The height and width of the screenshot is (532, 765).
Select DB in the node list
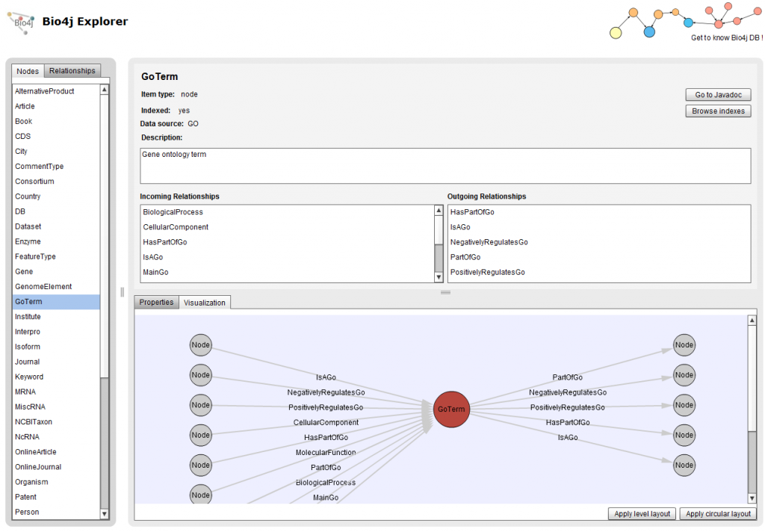coord(56,211)
